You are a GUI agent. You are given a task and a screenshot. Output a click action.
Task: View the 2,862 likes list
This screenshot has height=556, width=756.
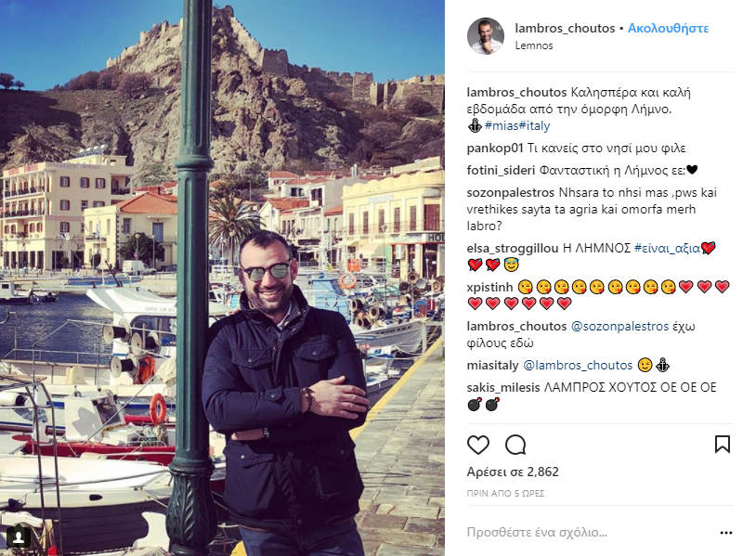[513, 472]
